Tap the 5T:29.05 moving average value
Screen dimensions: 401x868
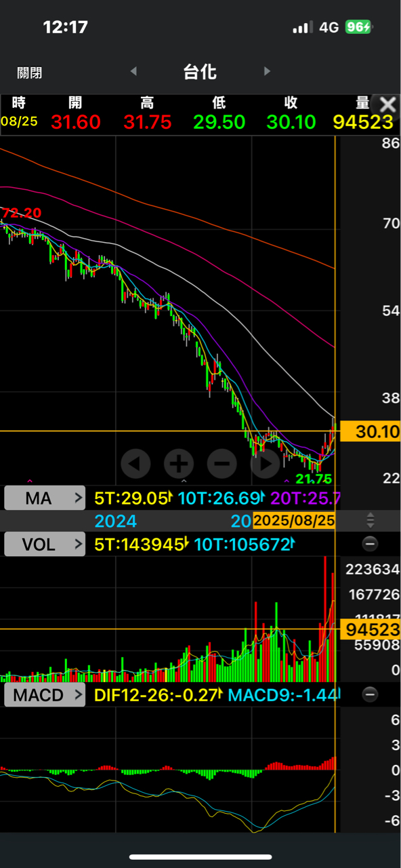pyautogui.click(x=131, y=498)
